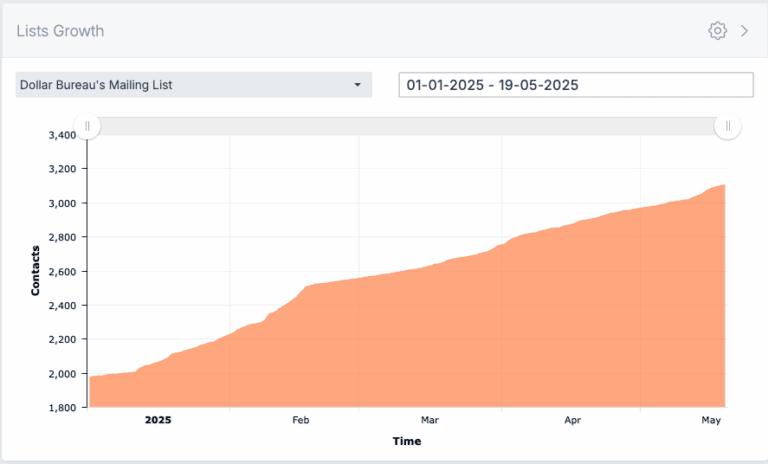
Task: Grab the right range slider handle
Action: [728, 126]
